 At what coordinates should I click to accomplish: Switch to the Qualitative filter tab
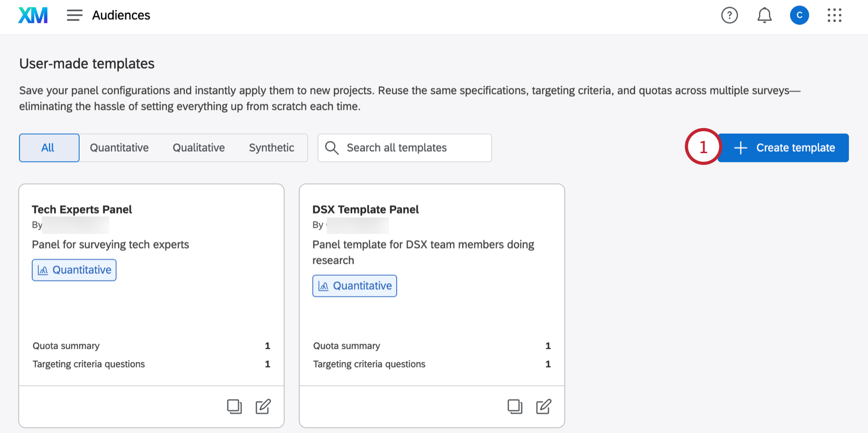click(x=199, y=148)
